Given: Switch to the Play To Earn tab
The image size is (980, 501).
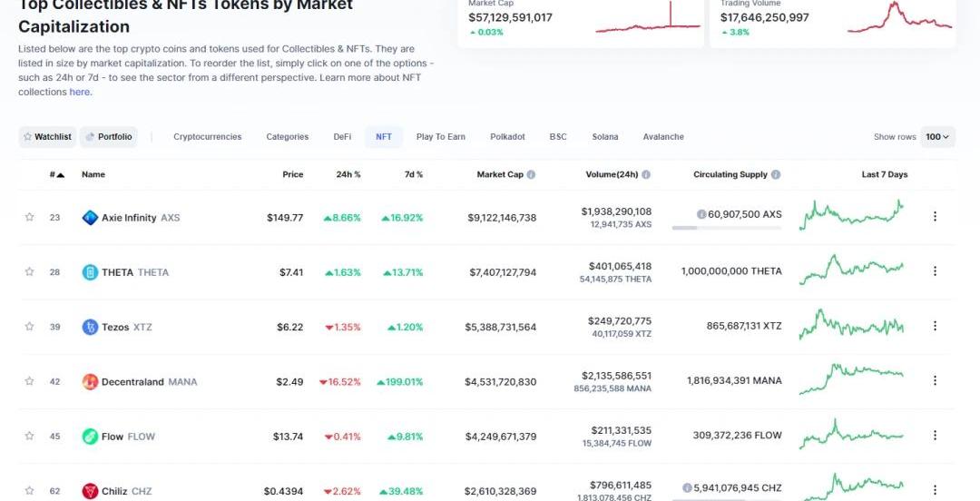Looking at the screenshot, I should click(x=441, y=136).
